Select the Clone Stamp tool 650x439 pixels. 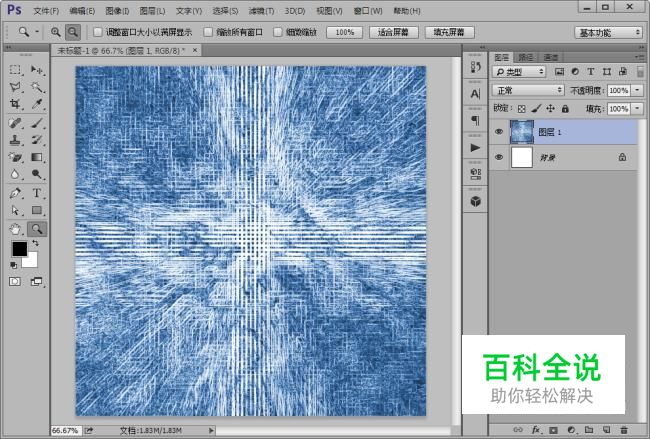(x=15, y=140)
